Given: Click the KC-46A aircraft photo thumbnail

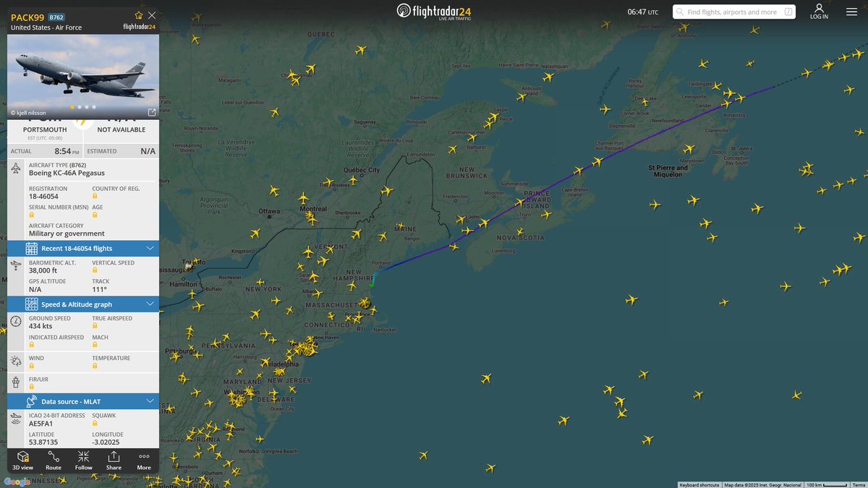Looking at the screenshot, I should tap(83, 77).
